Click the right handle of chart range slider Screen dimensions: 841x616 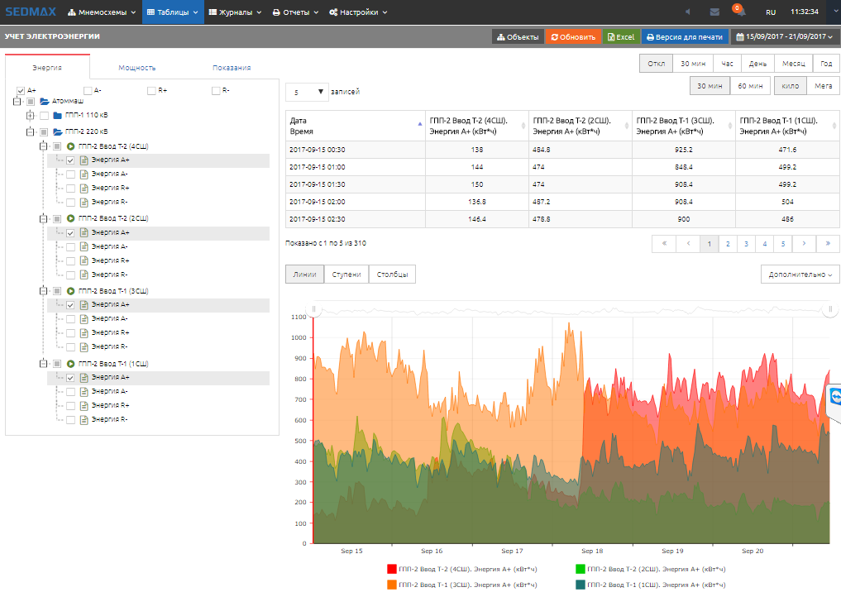tap(829, 309)
